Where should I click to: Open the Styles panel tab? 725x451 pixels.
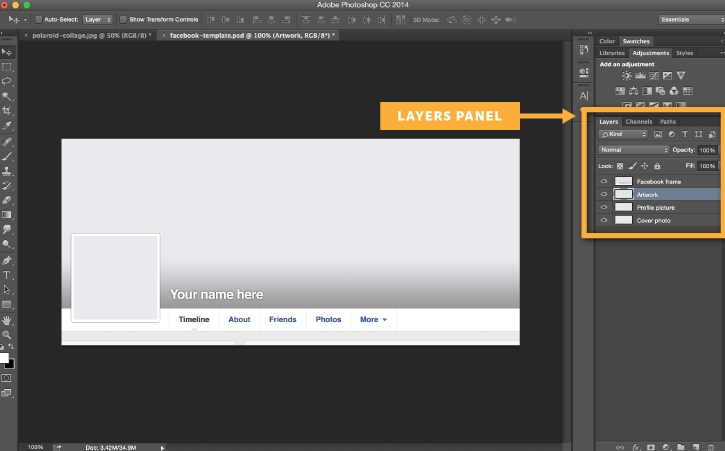point(685,53)
